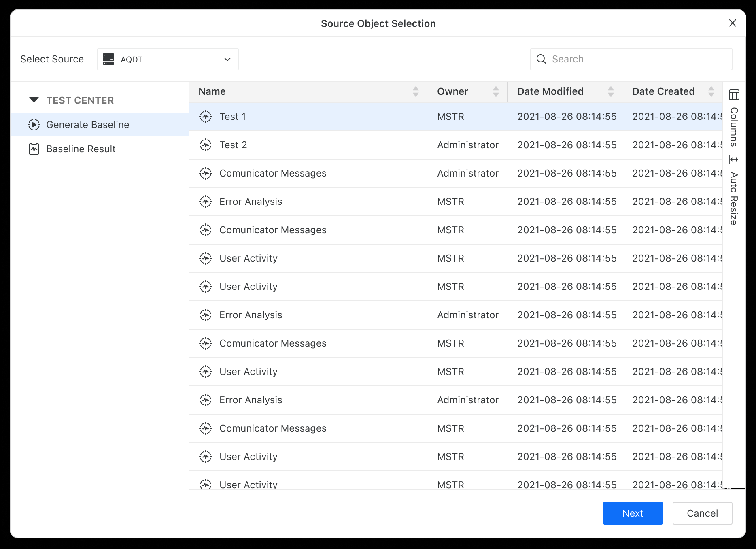Click the Auto Resize arrows icon

coord(734,160)
